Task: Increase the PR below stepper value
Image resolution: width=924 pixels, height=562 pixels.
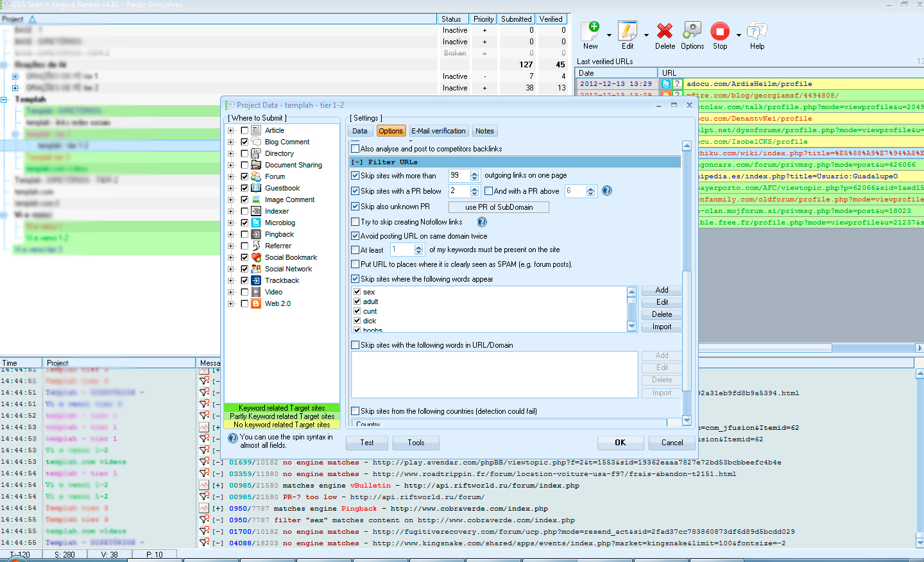Action: pyautogui.click(x=475, y=188)
